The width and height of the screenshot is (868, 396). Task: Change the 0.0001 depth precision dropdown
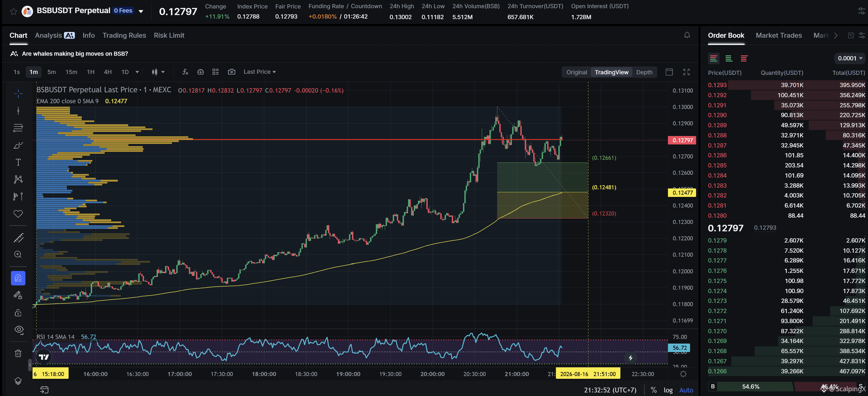pyautogui.click(x=850, y=58)
